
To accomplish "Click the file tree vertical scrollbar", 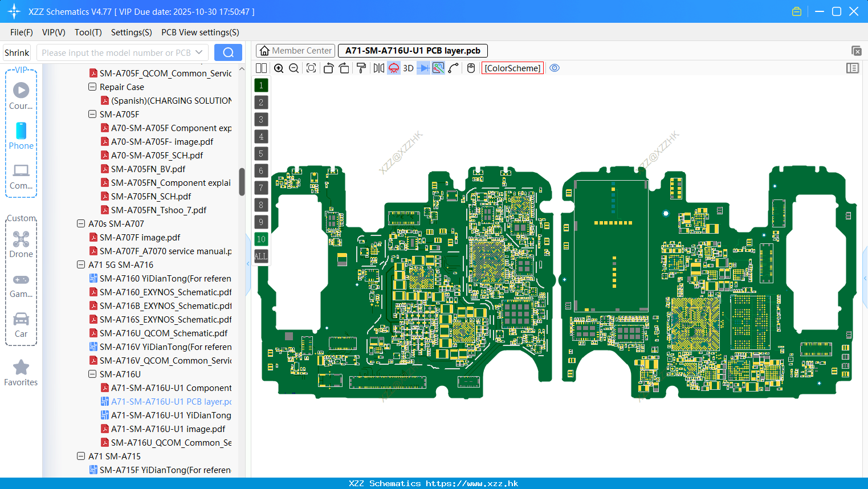I will pos(242,181).
